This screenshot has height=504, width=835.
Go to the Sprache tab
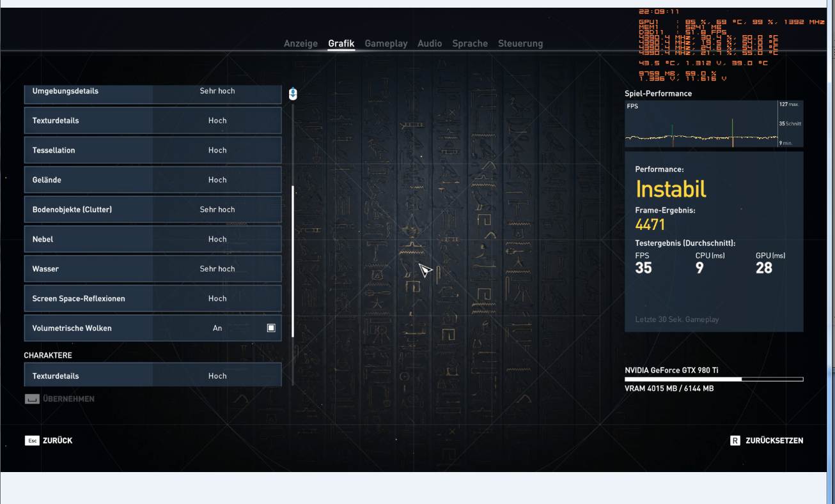(470, 43)
